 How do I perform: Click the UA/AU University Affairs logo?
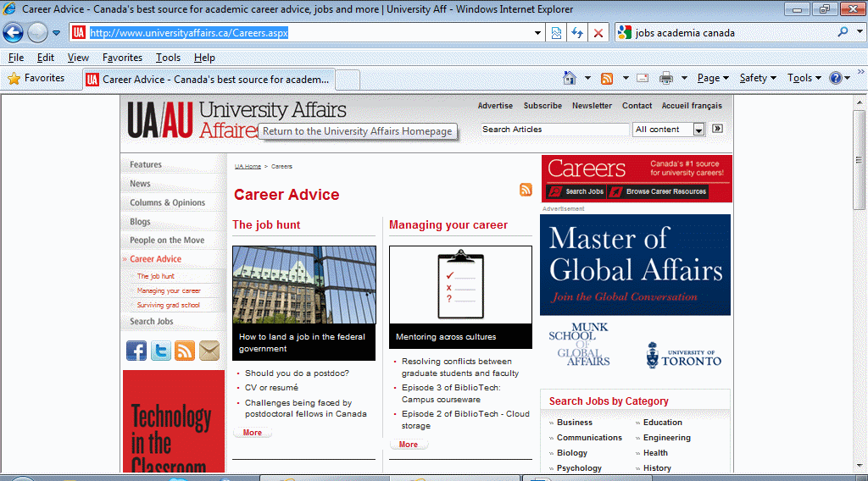pyautogui.click(x=237, y=119)
